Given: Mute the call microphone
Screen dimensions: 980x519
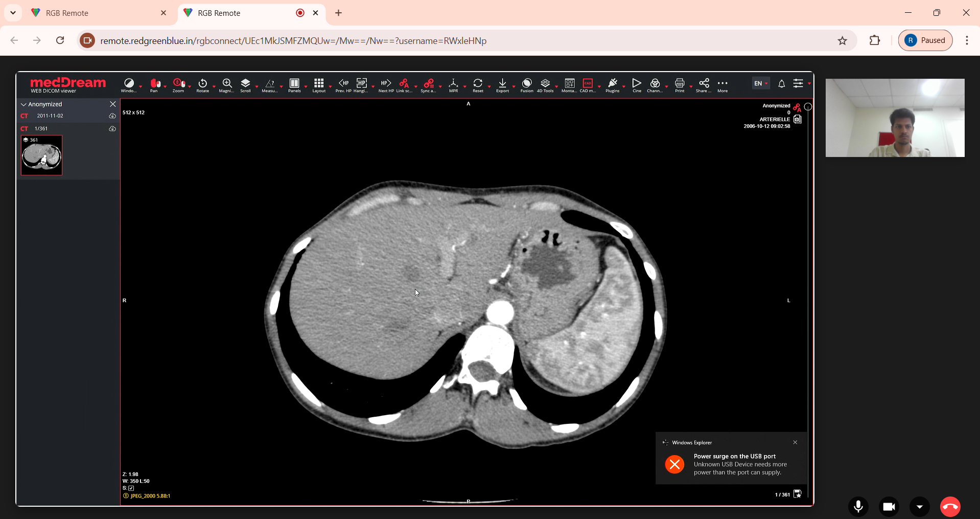Looking at the screenshot, I should (x=858, y=506).
